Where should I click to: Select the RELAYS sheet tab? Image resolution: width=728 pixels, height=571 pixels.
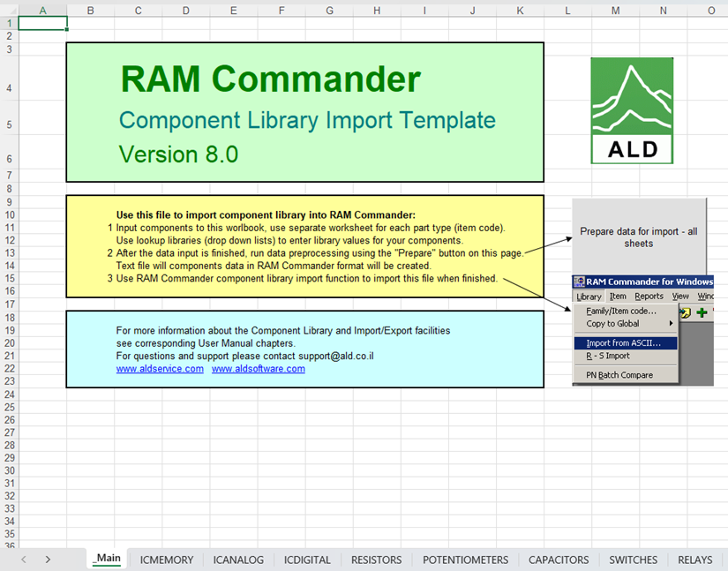pyautogui.click(x=695, y=560)
